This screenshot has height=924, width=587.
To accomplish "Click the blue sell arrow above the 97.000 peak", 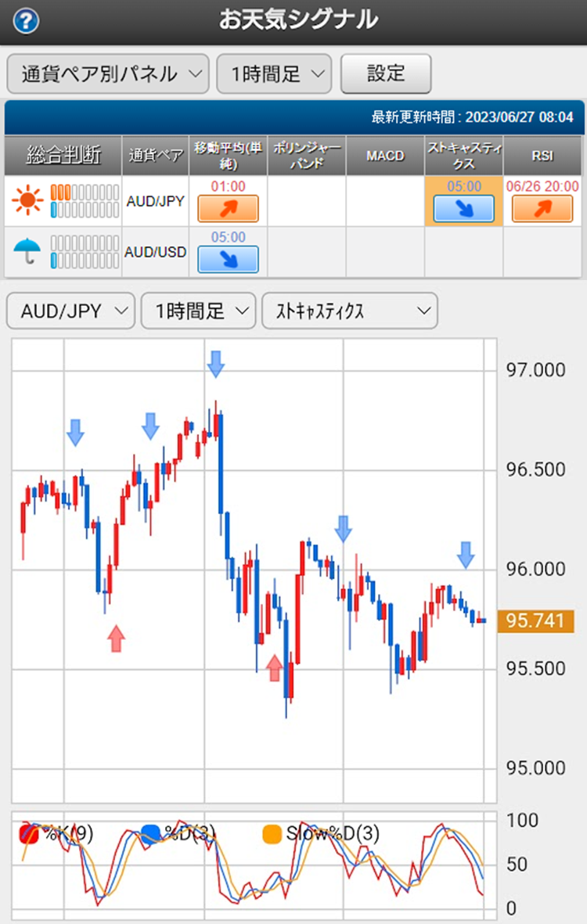I will click(x=216, y=364).
